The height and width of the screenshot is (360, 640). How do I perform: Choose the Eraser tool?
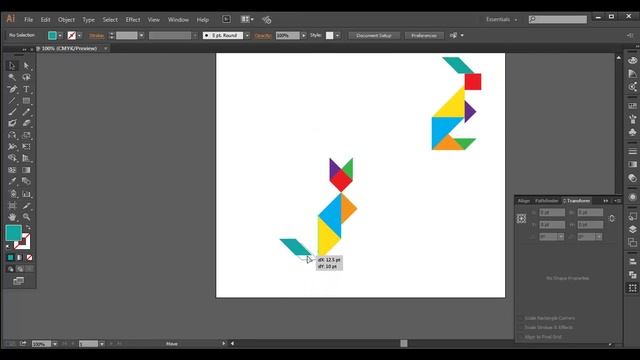(26, 123)
